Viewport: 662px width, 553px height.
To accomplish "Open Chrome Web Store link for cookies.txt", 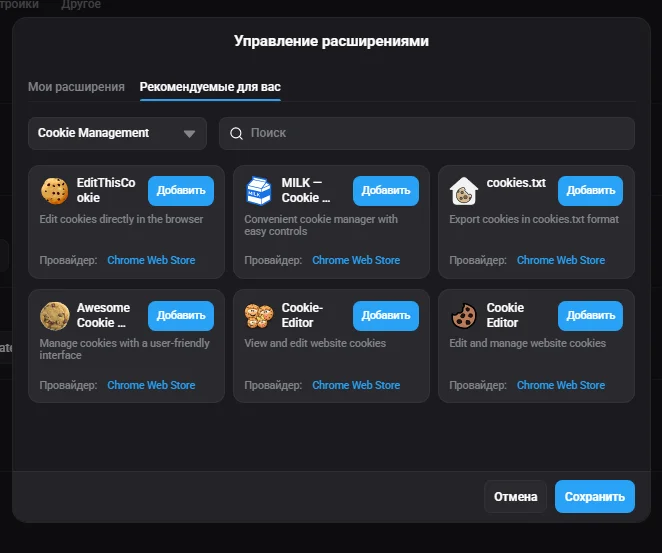I will point(561,260).
